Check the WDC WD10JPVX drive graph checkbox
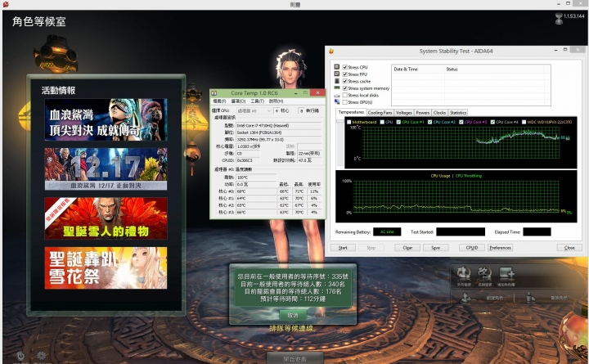 point(524,122)
